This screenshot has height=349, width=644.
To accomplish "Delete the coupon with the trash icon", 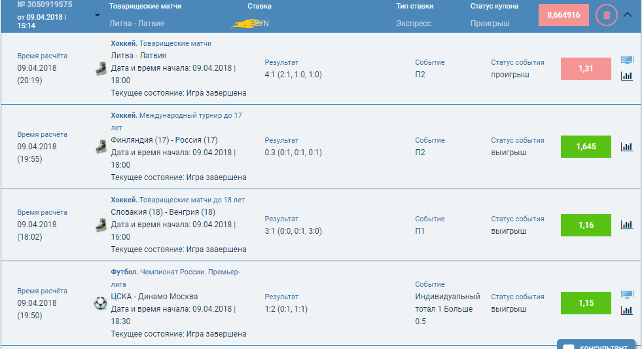I will pos(607,15).
